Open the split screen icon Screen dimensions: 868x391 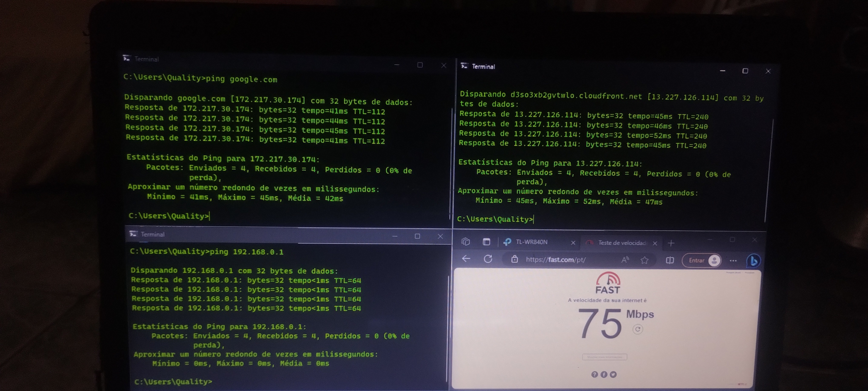tap(670, 260)
